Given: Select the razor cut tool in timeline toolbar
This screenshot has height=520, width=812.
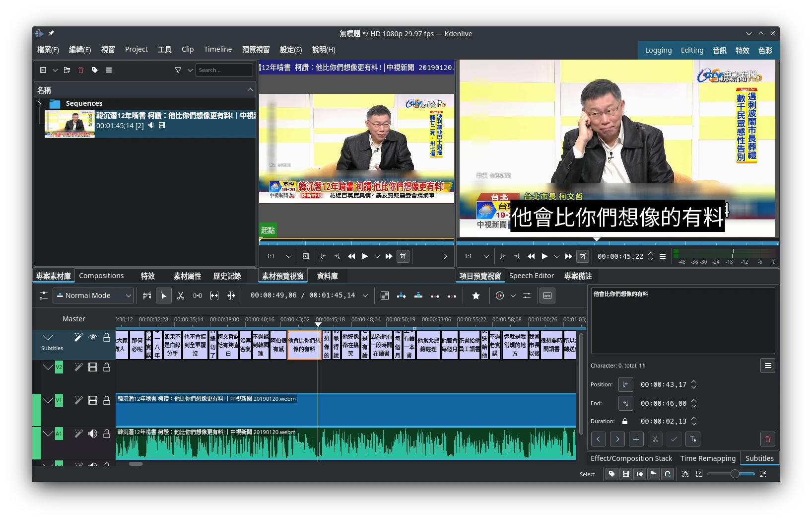Looking at the screenshot, I should (x=181, y=296).
